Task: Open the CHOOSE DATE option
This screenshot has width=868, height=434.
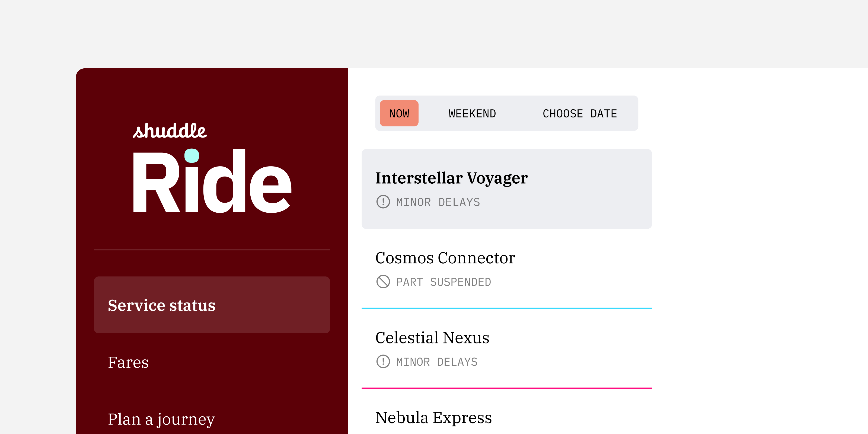Action: click(x=580, y=114)
